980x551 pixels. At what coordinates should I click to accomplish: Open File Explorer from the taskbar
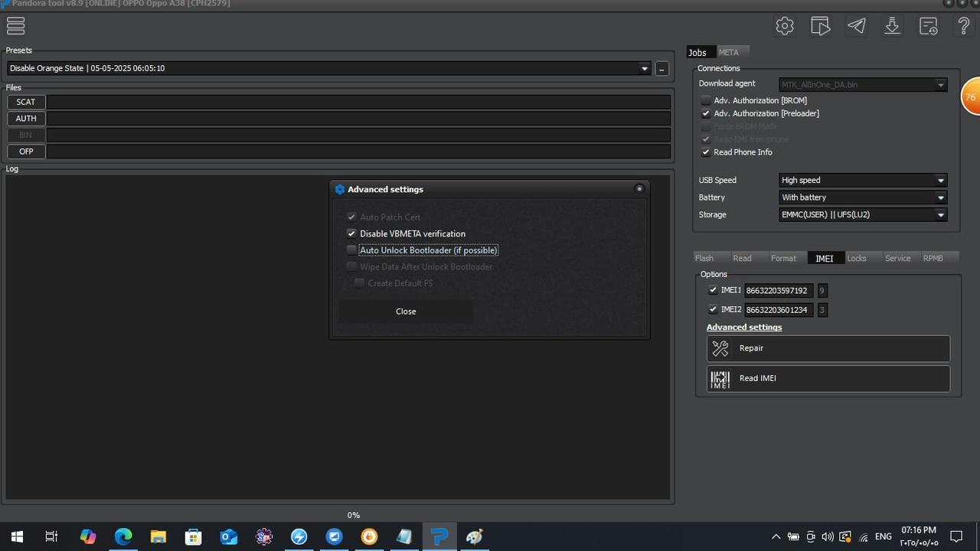pos(158,536)
